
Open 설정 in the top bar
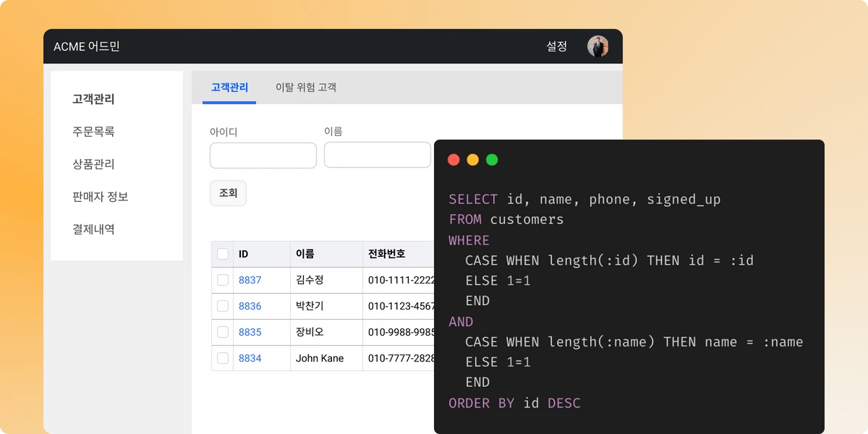(x=556, y=46)
